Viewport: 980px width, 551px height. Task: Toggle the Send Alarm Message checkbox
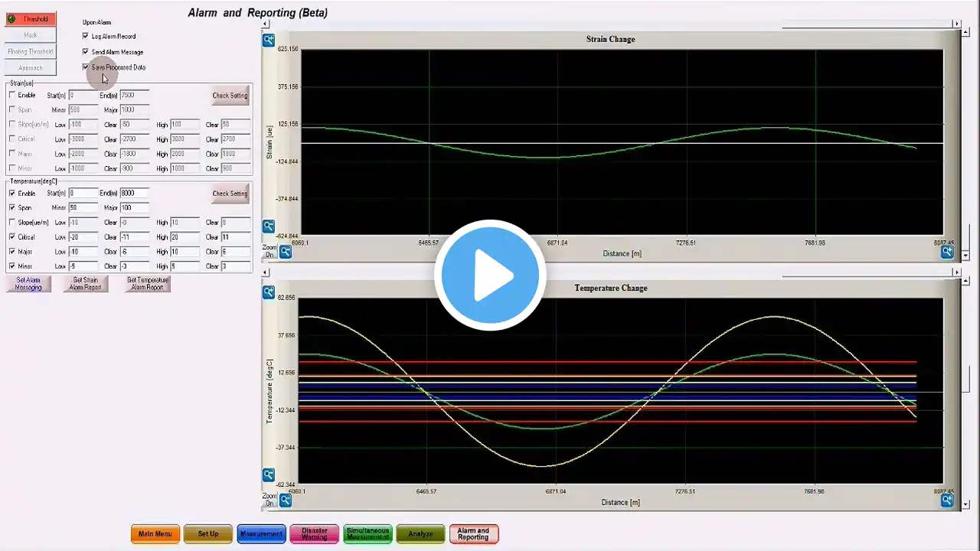pyautogui.click(x=86, y=52)
